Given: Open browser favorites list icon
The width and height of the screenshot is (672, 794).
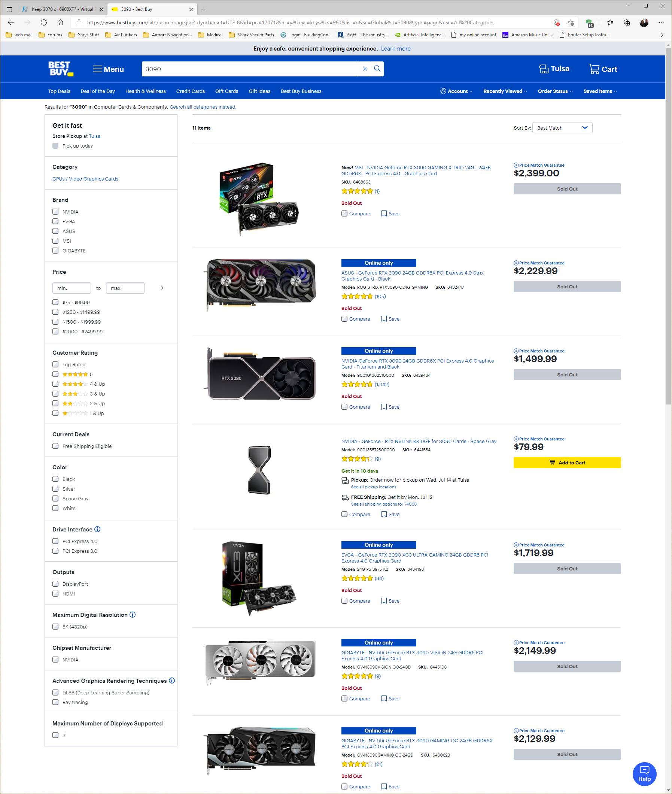Looking at the screenshot, I should pos(610,22).
